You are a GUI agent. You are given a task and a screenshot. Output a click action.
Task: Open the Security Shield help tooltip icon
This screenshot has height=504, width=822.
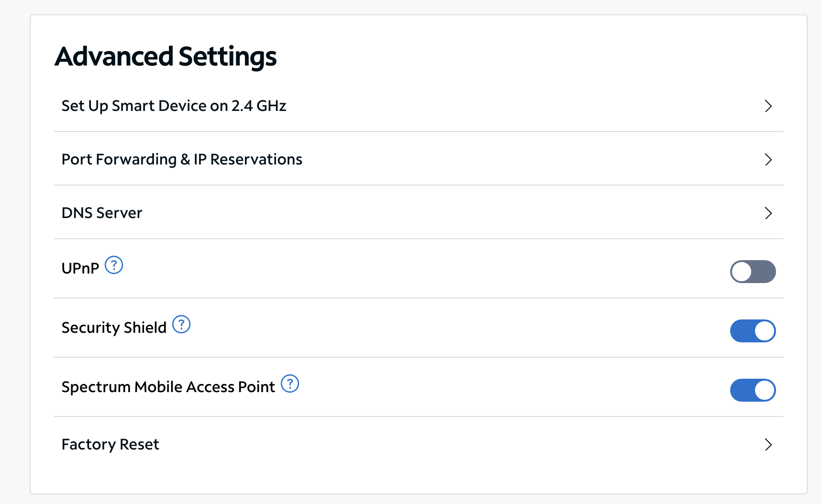tap(181, 324)
